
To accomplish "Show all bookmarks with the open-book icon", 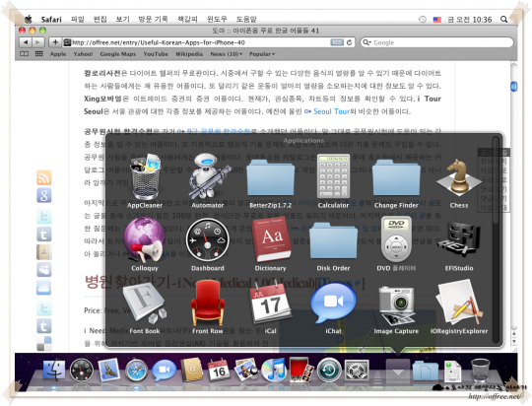I will tap(24, 54).
